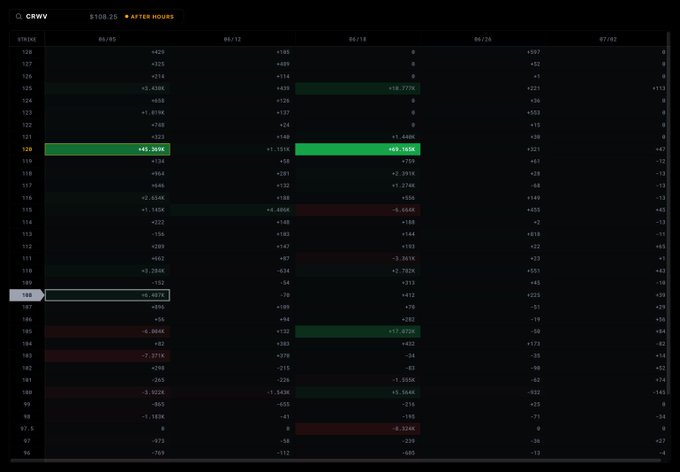The image size is (680, 472).
Task: Click the bright green 06/18 cell at strike 120
Action: tap(358, 149)
